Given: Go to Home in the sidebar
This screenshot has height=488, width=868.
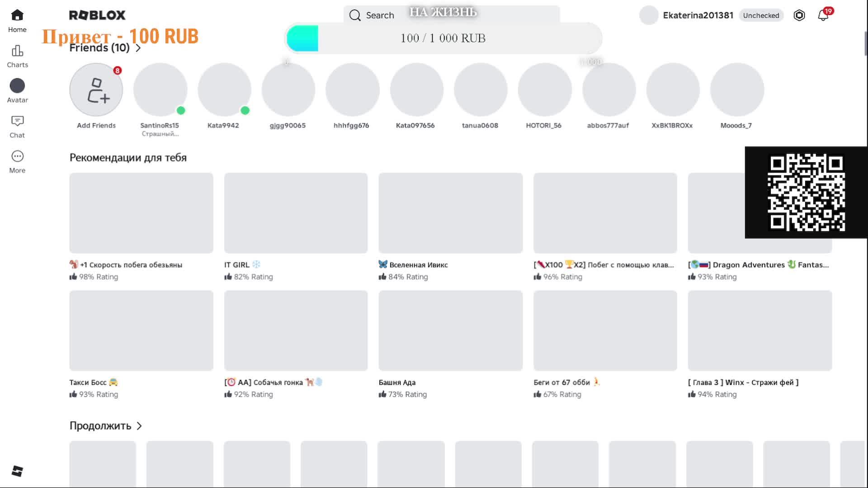Looking at the screenshot, I should (x=17, y=21).
